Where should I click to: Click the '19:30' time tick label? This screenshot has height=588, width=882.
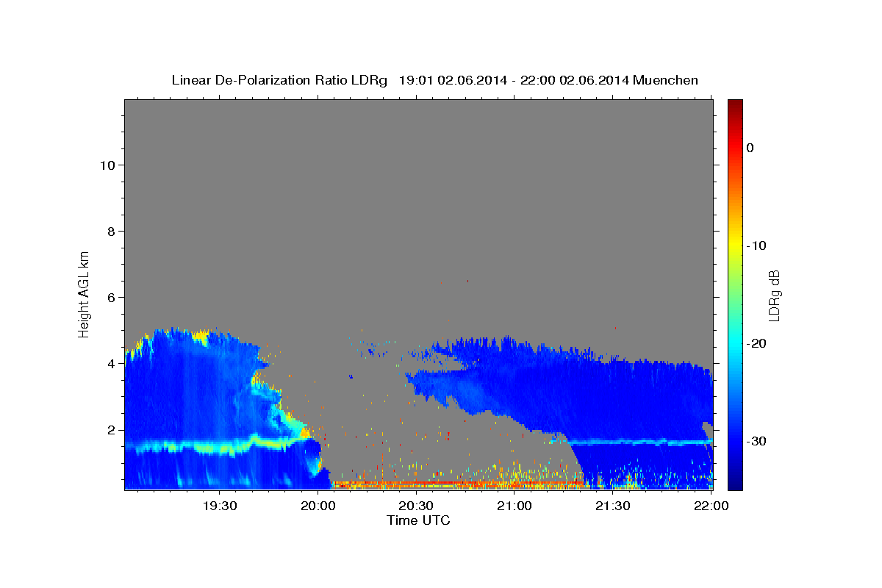[220, 506]
